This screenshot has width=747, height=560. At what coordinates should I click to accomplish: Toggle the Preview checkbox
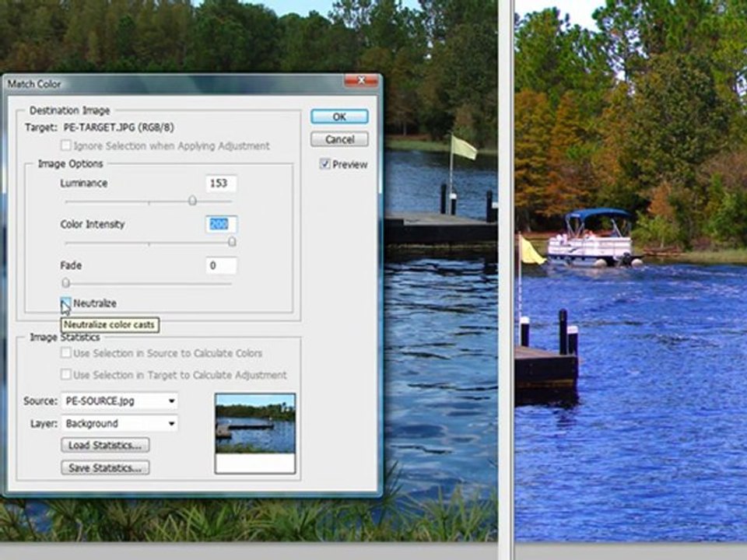[325, 164]
